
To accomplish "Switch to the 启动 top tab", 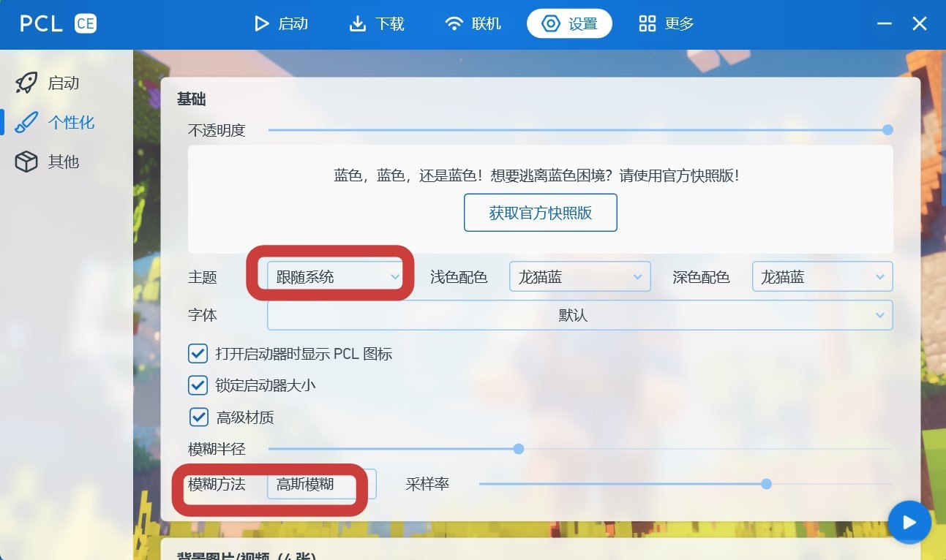I will click(x=281, y=23).
